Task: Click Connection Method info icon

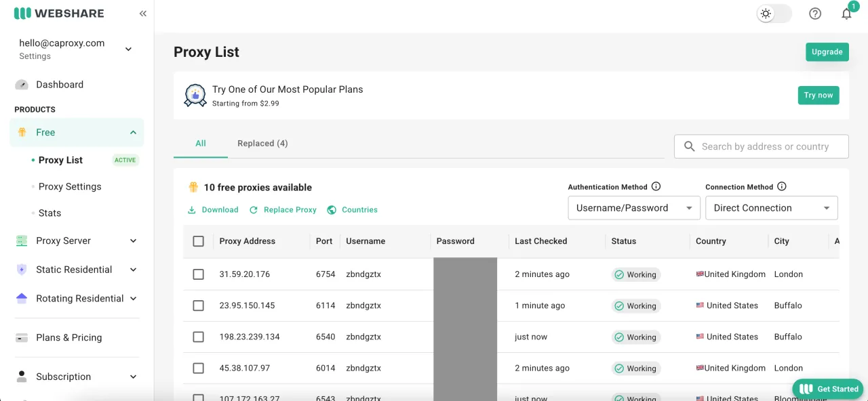Action: coord(781,187)
